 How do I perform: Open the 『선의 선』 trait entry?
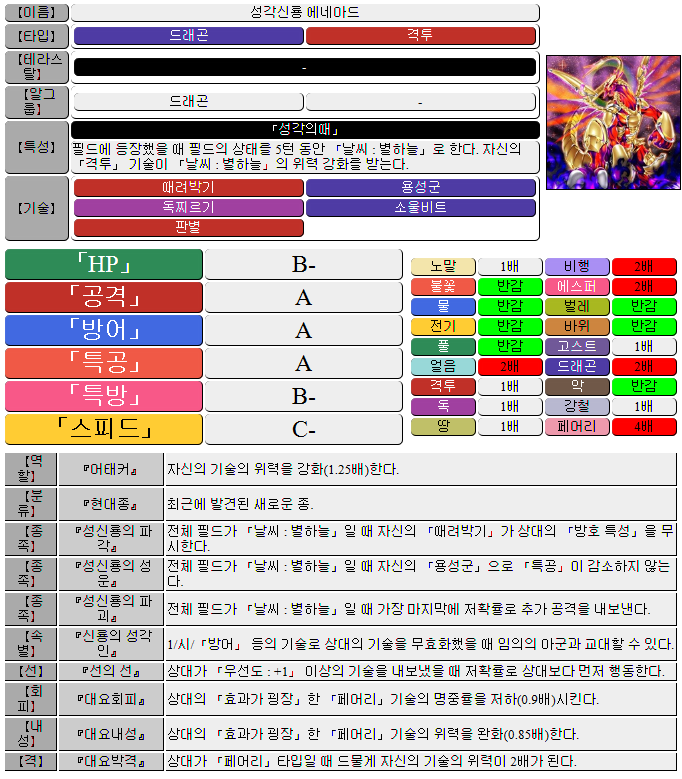tap(110, 670)
